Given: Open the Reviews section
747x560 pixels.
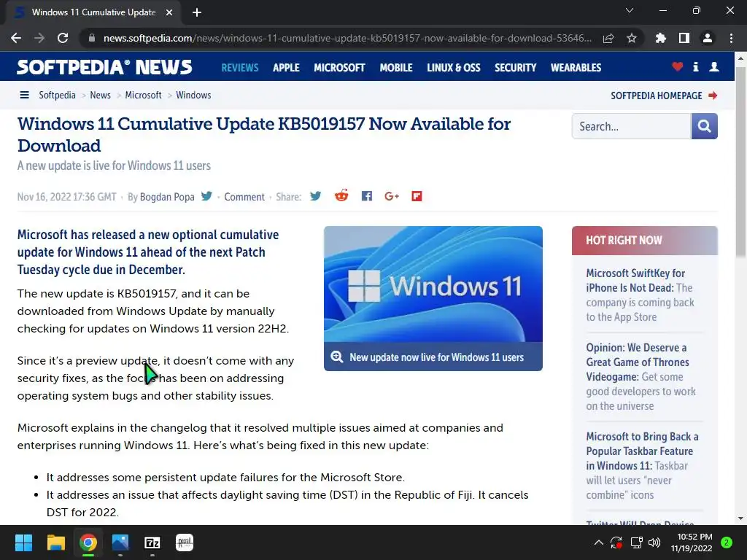Looking at the screenshot, I should click(x=239, y=68).
